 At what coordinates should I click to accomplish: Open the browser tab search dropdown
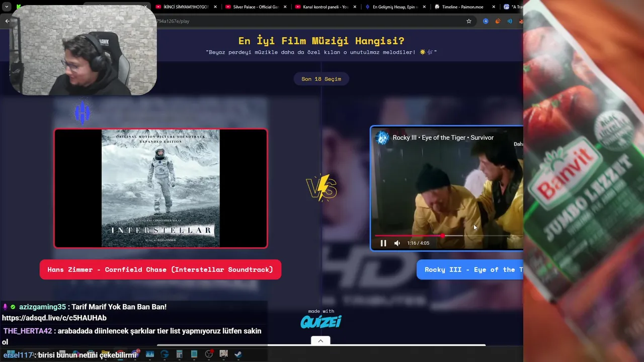pos(7,7)
